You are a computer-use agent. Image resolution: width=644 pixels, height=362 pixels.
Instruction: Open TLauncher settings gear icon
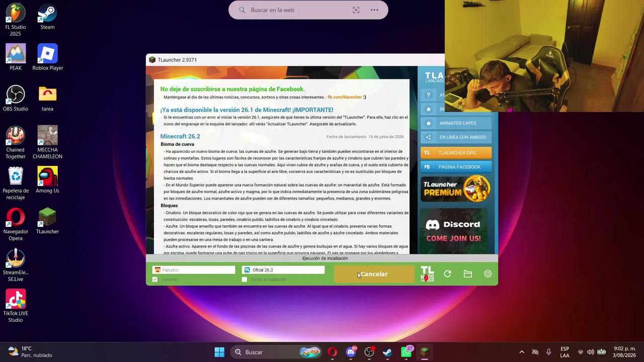click(488, 274)
